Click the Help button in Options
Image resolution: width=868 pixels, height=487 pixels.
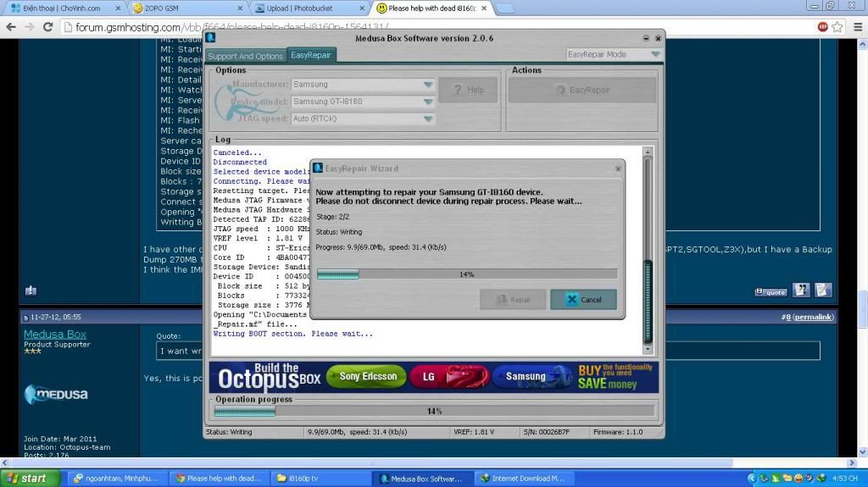[x=468, y=90]
